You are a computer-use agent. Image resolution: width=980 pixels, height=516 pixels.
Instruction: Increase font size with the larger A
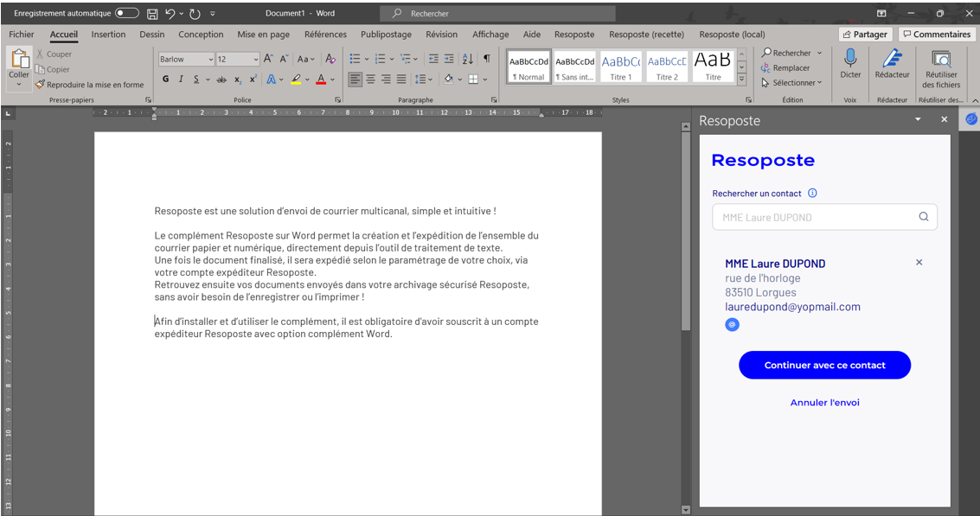(x=268, y=59)
